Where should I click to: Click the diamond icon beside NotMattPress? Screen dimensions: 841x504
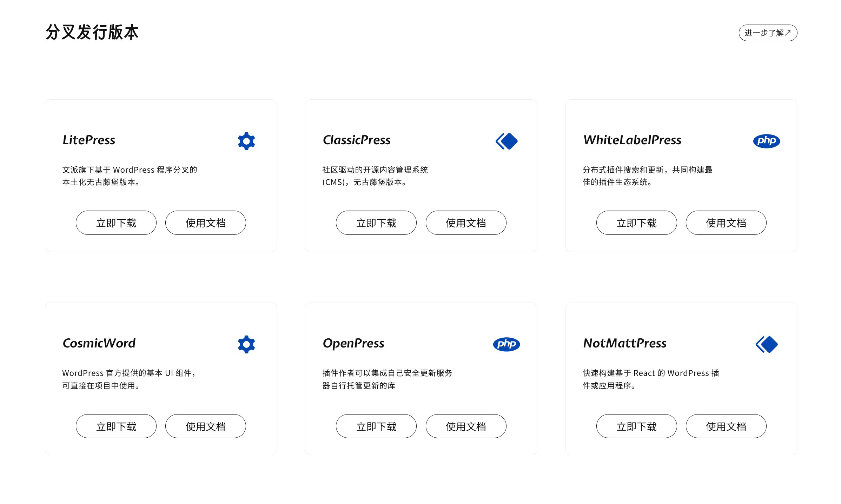tap(767, 344)
